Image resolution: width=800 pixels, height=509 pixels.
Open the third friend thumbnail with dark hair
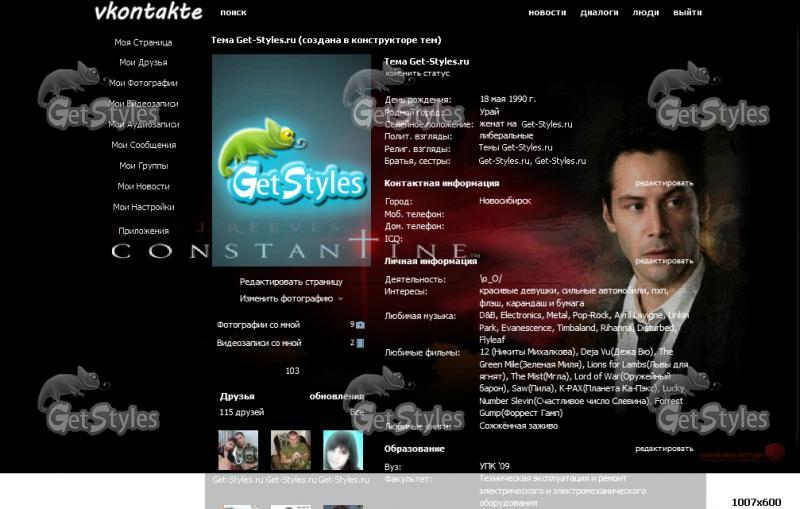(x=343, y=450)
